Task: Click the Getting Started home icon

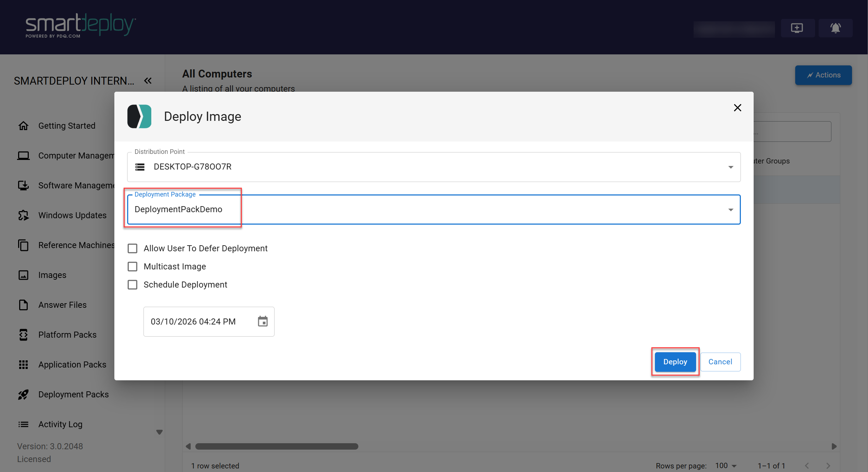Action: pyautogui.click(x=23, y=126)
